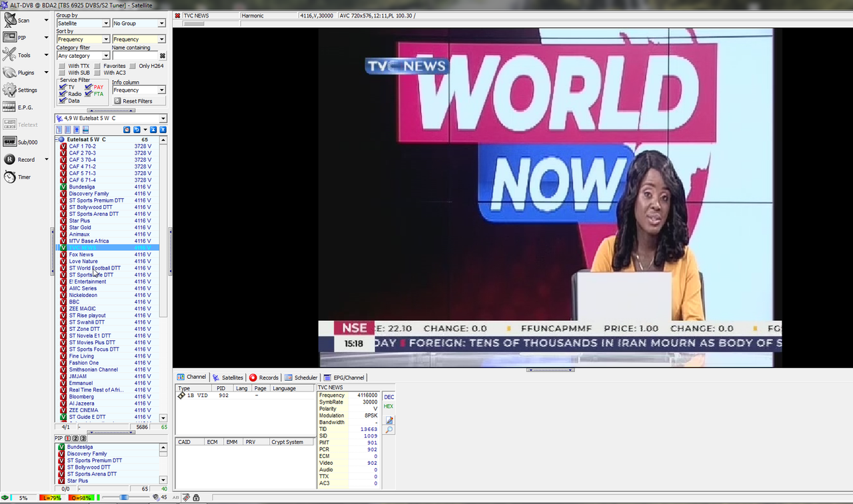This screenshot has width=853, height=504.
Task: Expand the Record dropdown arrow
Action: 46,160
